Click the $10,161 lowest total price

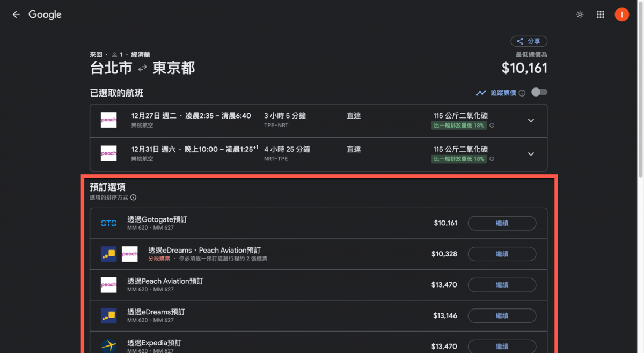point(524,68)
